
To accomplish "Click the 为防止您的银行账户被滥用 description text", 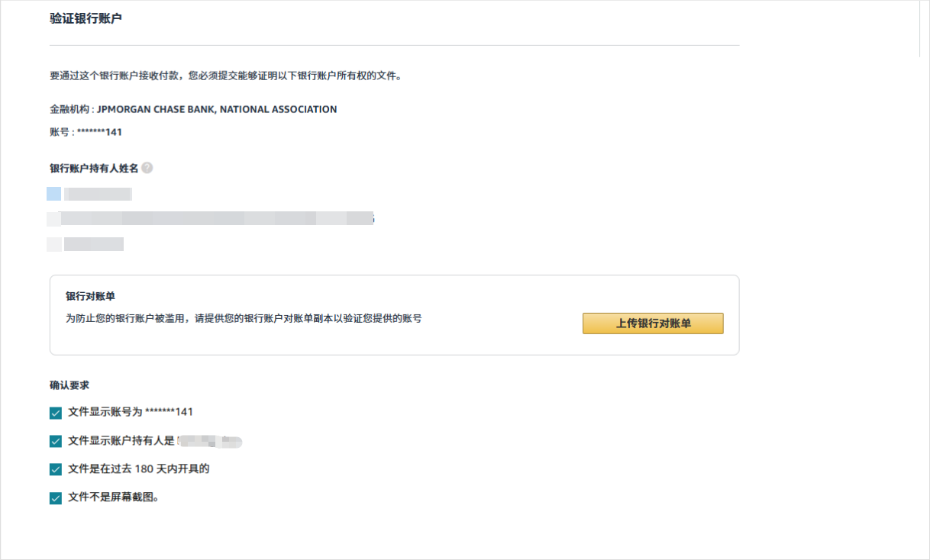I will click(244, 318).
